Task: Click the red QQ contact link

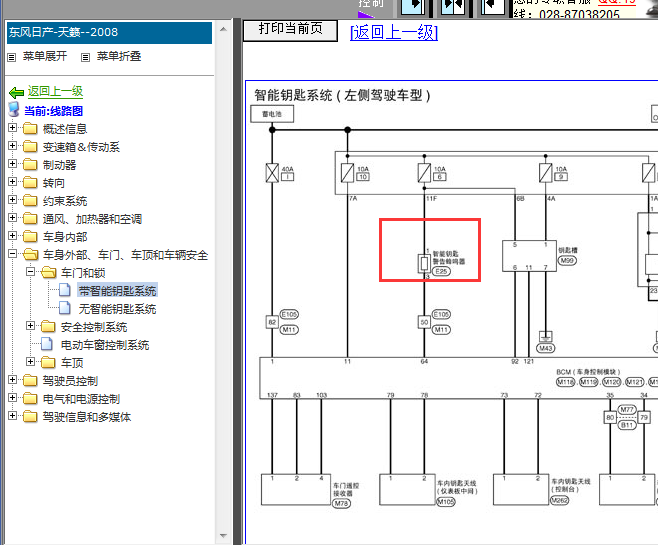Action: point(617,2)
